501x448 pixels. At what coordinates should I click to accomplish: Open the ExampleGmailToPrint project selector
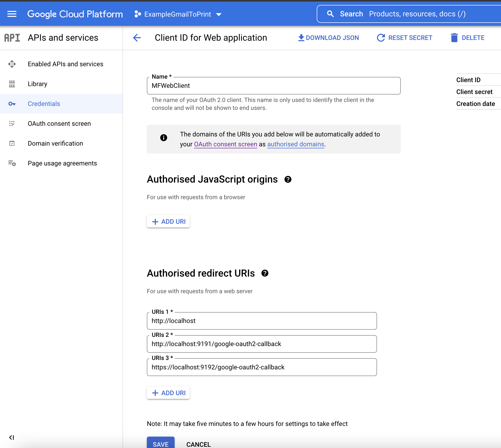[x=178, y=14]
